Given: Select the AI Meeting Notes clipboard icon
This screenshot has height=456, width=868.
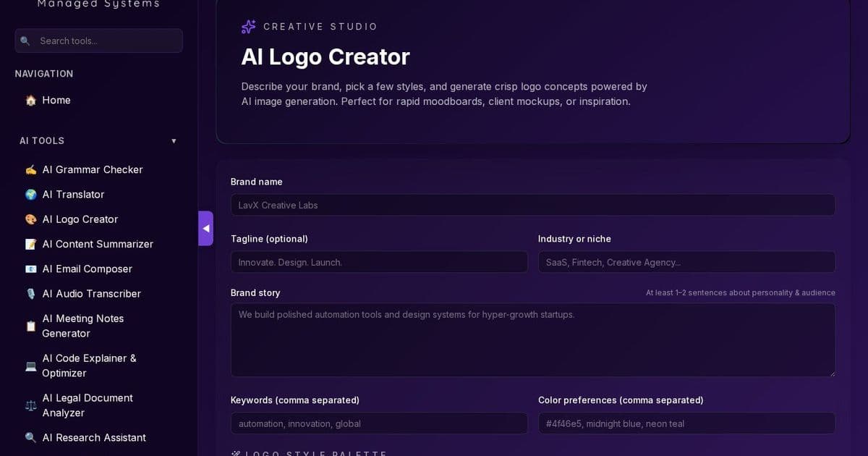Looking at the screenshot, I should tap(30, 326).
